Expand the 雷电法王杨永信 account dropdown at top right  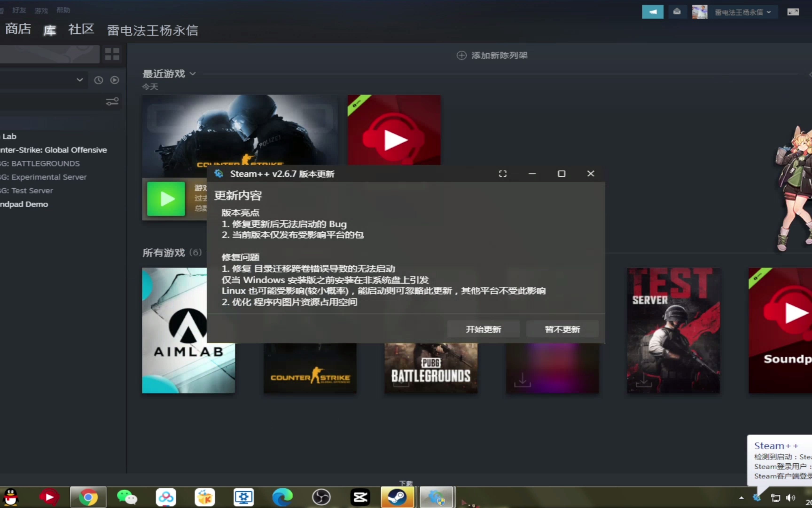click(x=742, y=12)
